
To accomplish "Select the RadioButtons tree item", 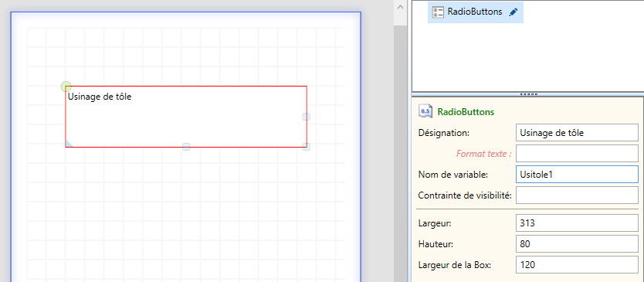I will 475,12.
